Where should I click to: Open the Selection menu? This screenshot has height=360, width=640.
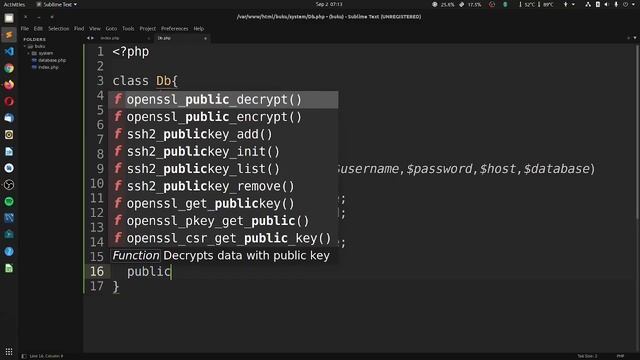(59, 29)
